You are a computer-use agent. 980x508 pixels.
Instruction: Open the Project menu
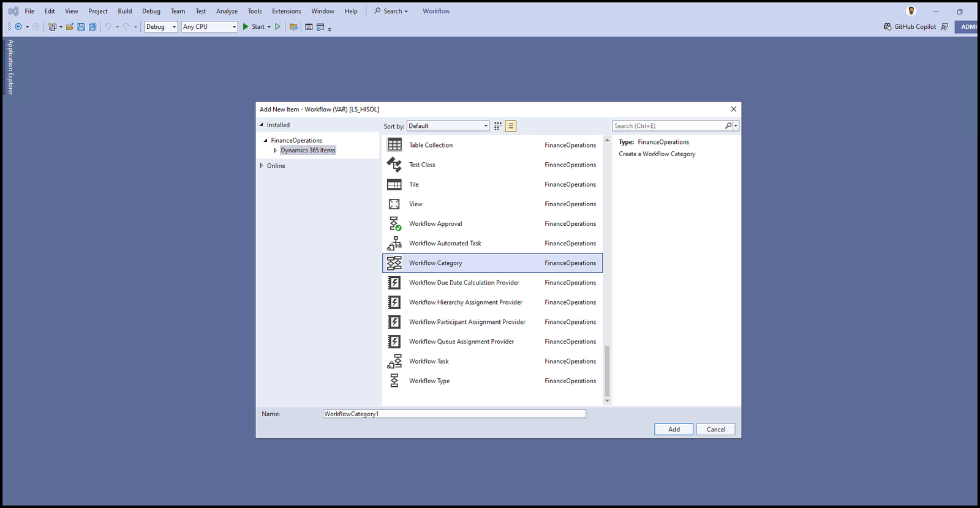98,11
